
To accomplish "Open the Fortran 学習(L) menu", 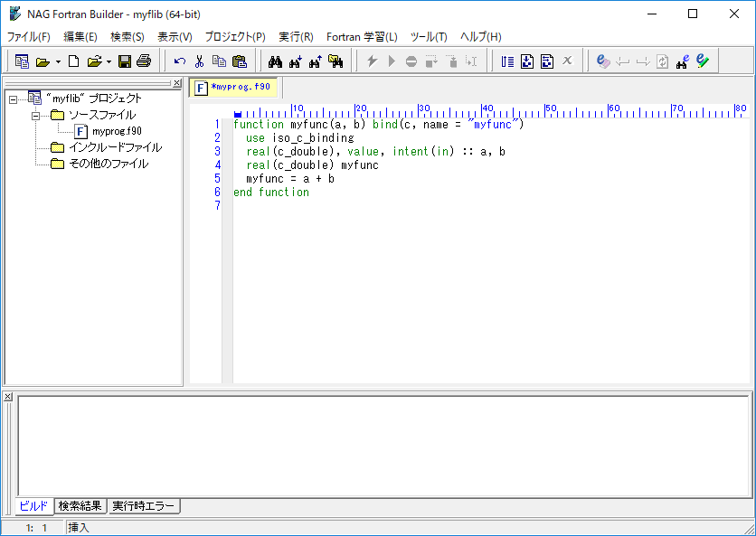I will click(x=362, y=37).
